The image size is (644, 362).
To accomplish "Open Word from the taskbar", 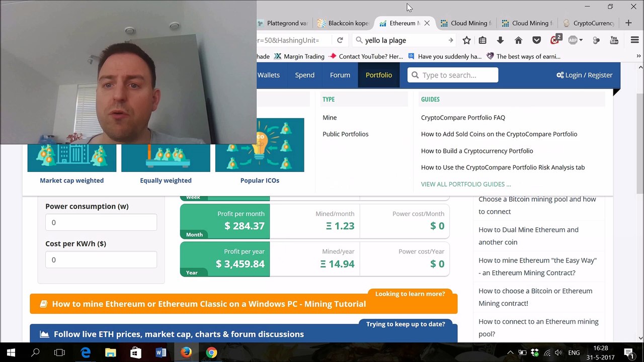I will 161,352.
